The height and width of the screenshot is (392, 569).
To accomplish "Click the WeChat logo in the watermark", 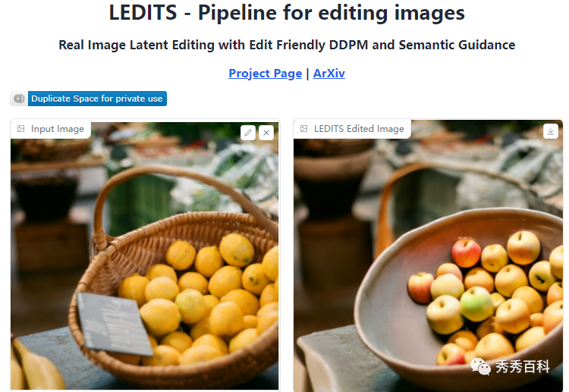I will click(x=480, y=366).
